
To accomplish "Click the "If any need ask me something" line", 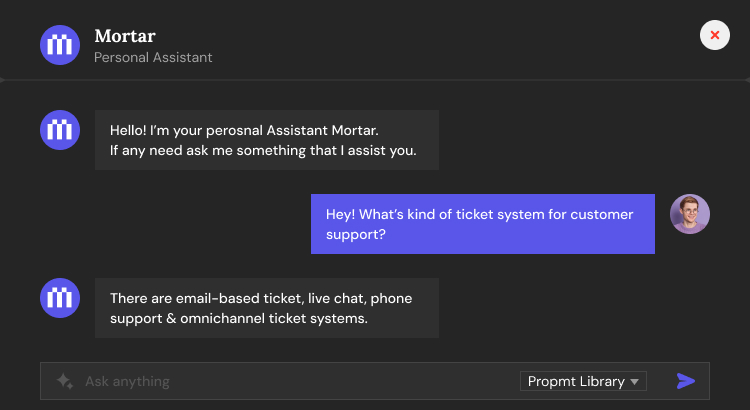I will point(263,151).
